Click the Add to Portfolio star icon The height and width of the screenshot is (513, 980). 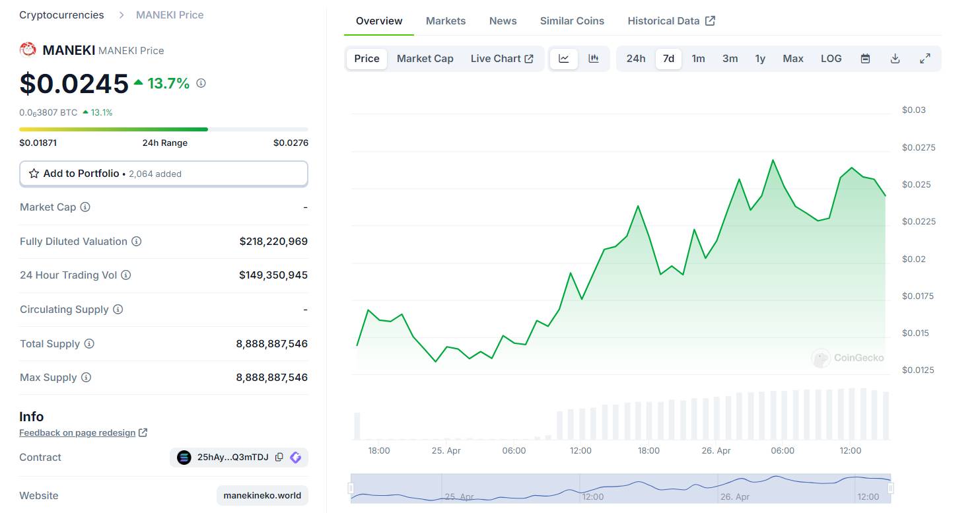[x=34, y=174]
